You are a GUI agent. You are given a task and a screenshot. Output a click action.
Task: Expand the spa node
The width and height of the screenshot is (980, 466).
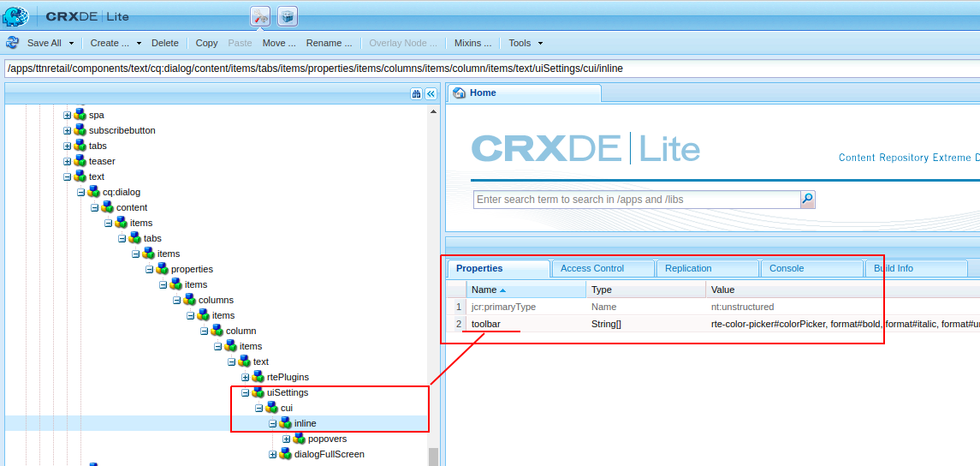pyautogui.click(x=68, y=115)
